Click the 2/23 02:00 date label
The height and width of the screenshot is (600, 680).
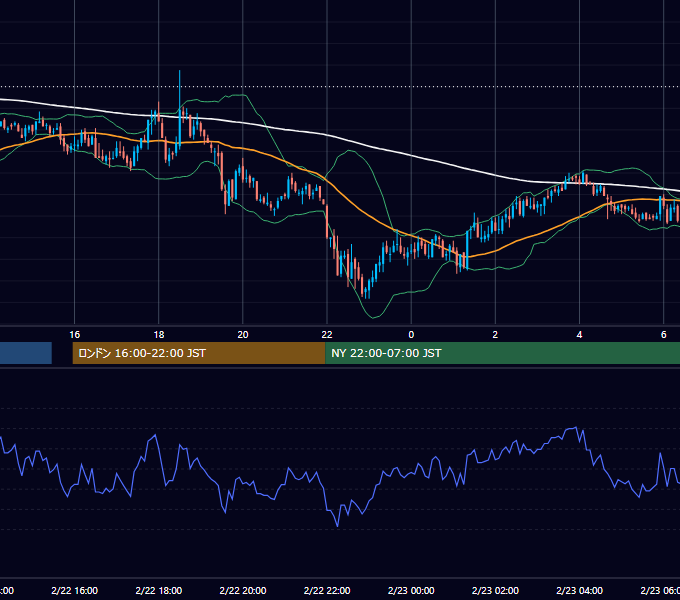[x=495, y=590]
